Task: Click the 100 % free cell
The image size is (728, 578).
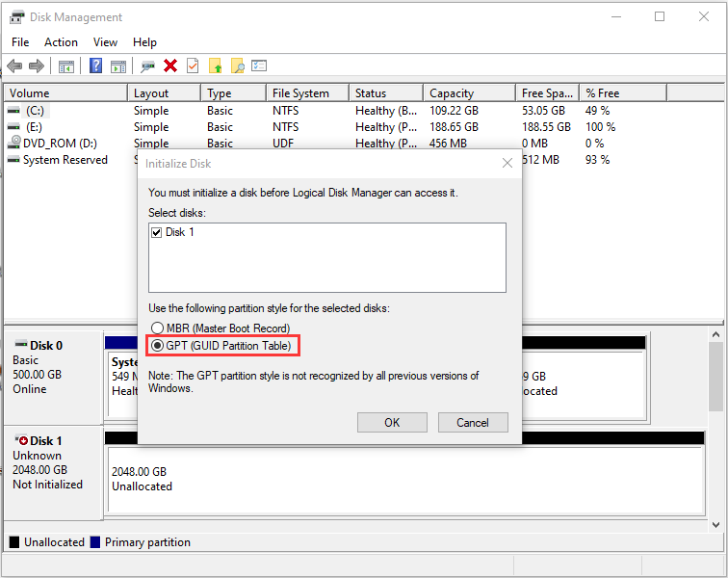Action: (x=600, y=127)
